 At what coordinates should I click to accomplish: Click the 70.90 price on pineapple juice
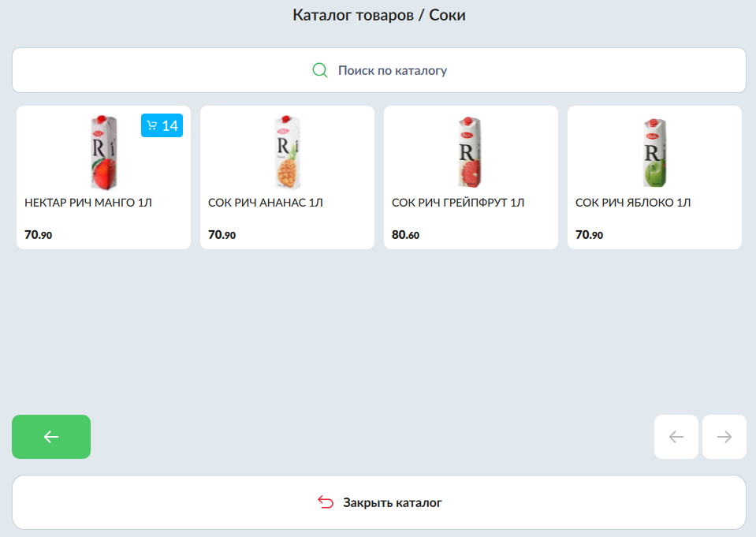(222, 235)
